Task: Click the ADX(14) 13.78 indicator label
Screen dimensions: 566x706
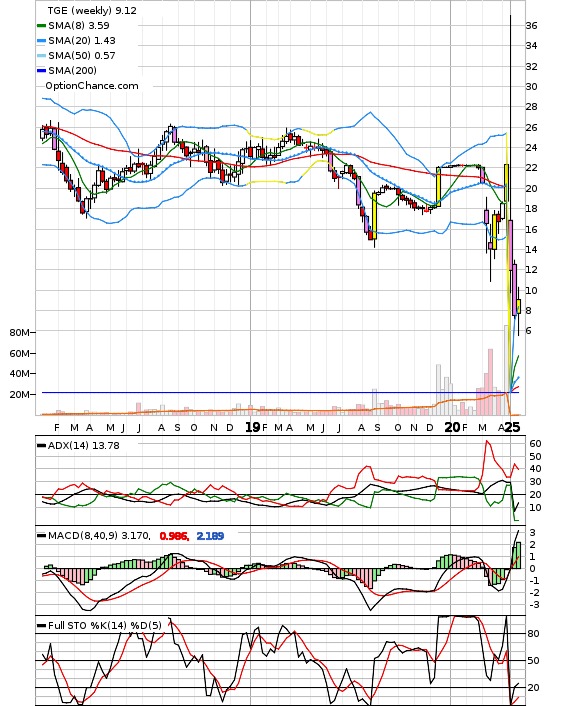Action: (84, 446)
